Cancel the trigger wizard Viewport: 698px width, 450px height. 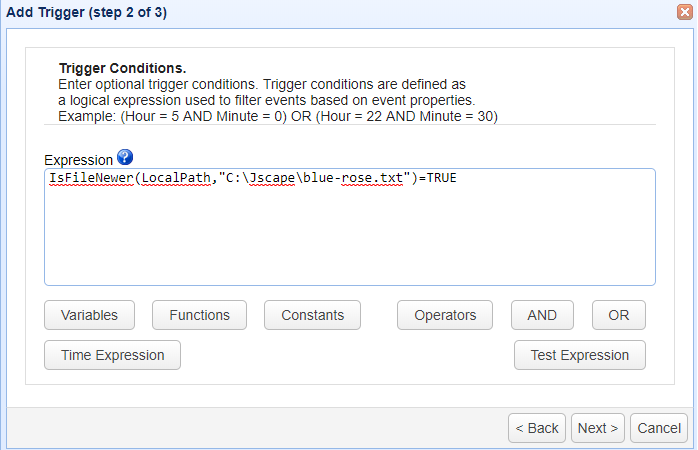point(659,428)
